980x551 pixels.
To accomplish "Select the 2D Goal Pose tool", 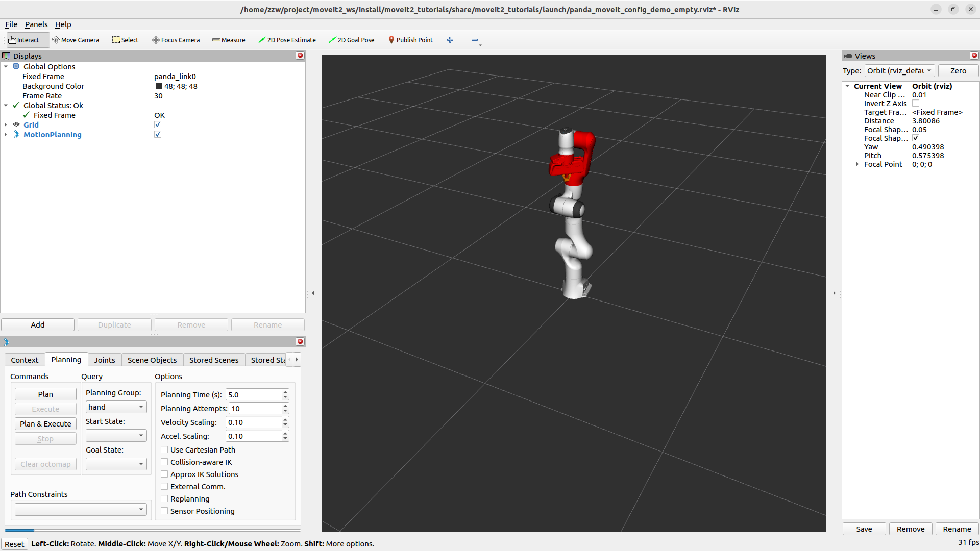I will pos(351,40).
